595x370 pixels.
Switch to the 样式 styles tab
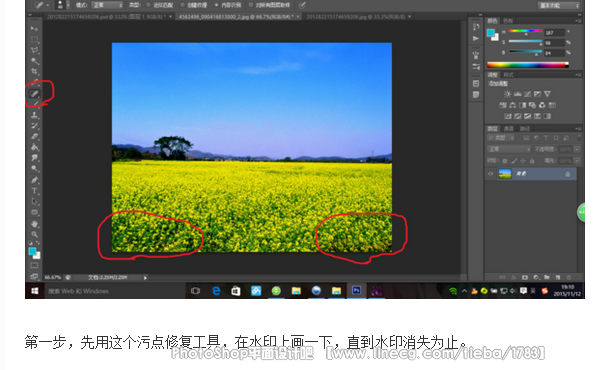pos(508,75)
